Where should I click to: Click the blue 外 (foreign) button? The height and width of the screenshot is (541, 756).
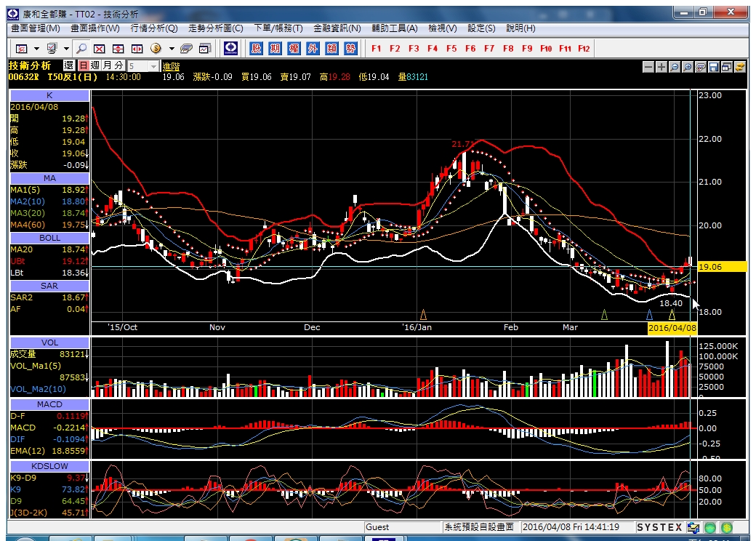click(x=313, y=48)
